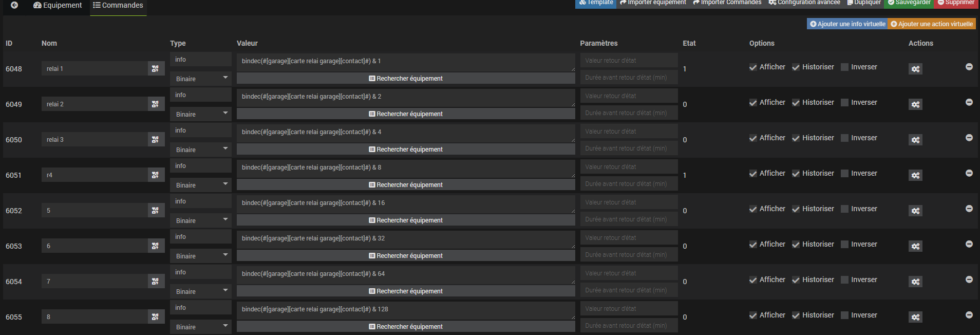This screenshot has height=335, width=980.
Task: Open icon picker for command 6052
Action: 156,210
